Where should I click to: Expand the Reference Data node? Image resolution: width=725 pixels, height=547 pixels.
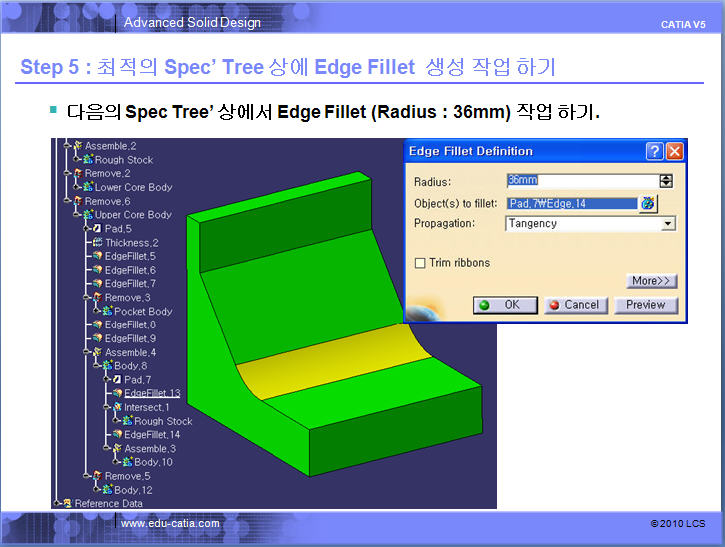pos(56,503)
